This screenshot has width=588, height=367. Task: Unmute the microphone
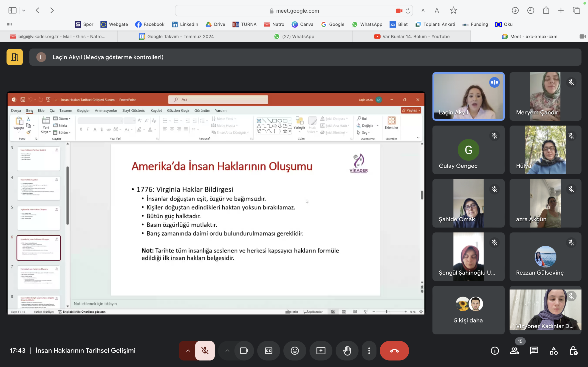[205, 351]
